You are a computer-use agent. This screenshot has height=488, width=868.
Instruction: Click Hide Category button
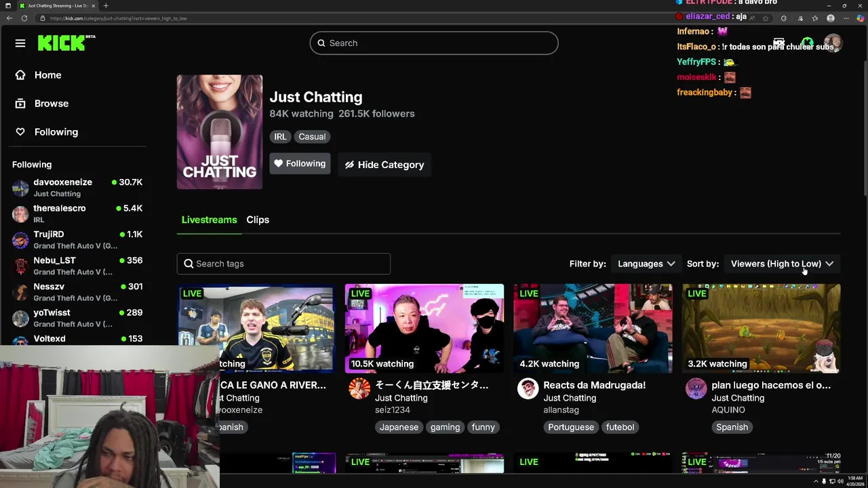tap(384, 165)
